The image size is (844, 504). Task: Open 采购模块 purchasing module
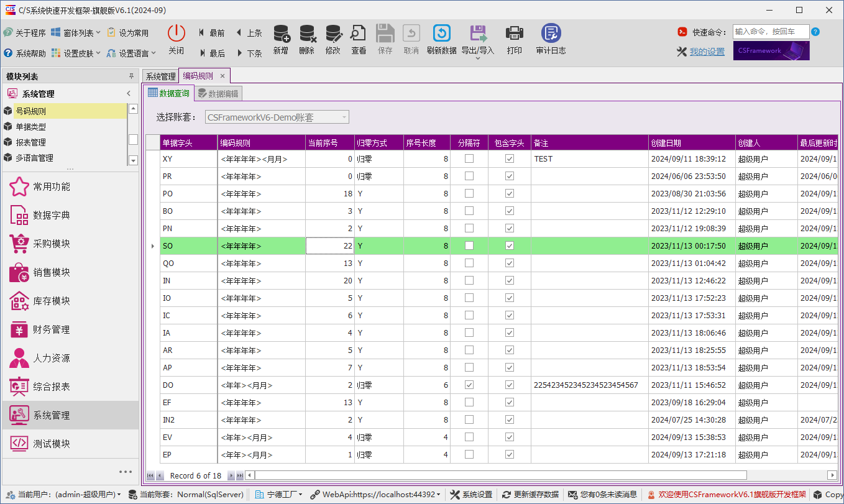[x=70, y=244]
